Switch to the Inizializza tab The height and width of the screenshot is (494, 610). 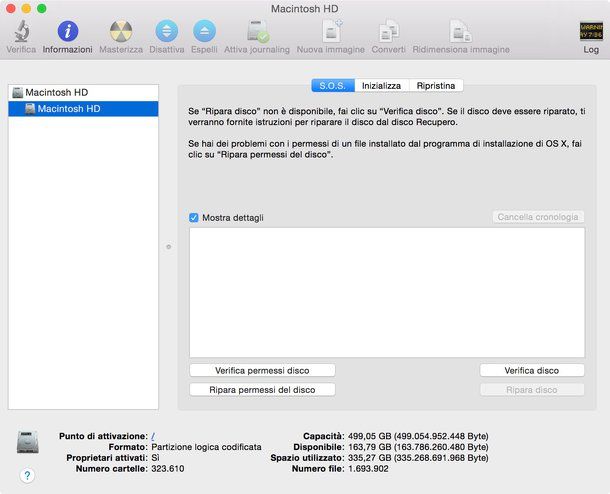click(382, 86)
